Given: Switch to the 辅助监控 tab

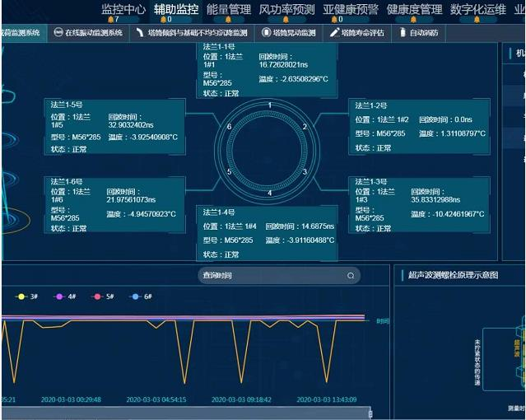Looking at the screenshot, I should 176,9.
